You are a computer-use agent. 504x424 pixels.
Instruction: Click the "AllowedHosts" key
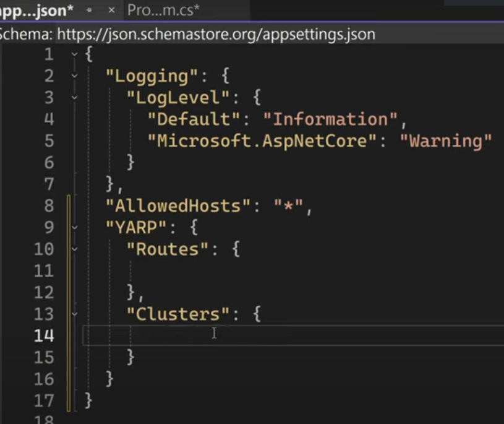[x=177, y=206]
